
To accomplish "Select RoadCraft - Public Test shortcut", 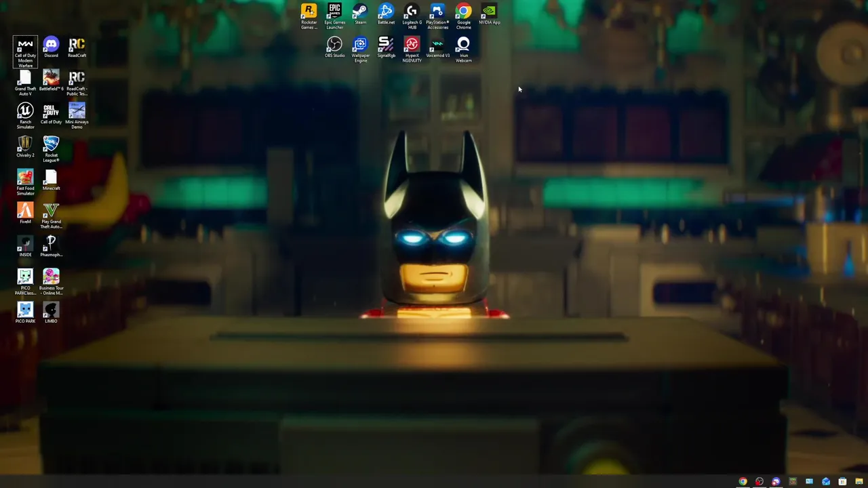I will click(77, 83).
